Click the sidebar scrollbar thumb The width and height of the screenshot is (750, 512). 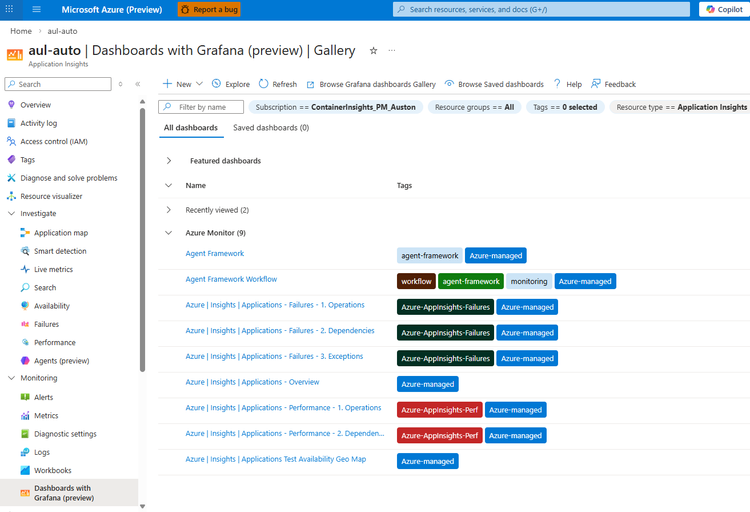[x=142, y=239]
